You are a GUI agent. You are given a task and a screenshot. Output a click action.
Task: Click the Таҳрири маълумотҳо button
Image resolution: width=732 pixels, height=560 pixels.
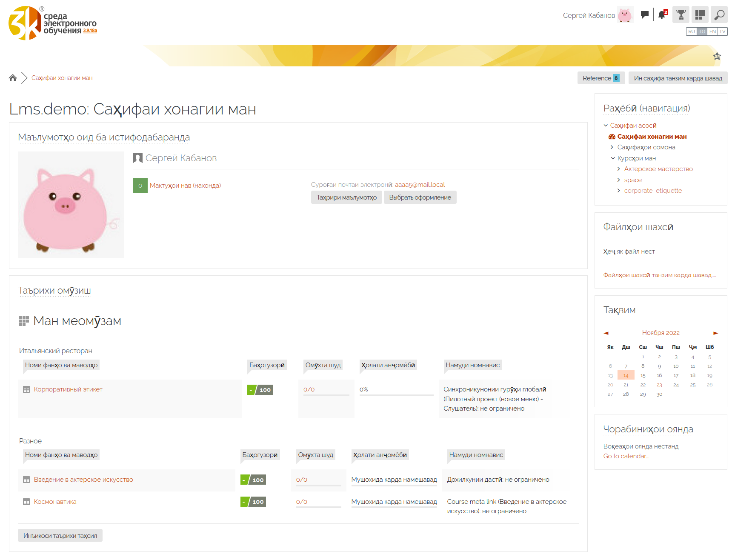coord(346,197)
